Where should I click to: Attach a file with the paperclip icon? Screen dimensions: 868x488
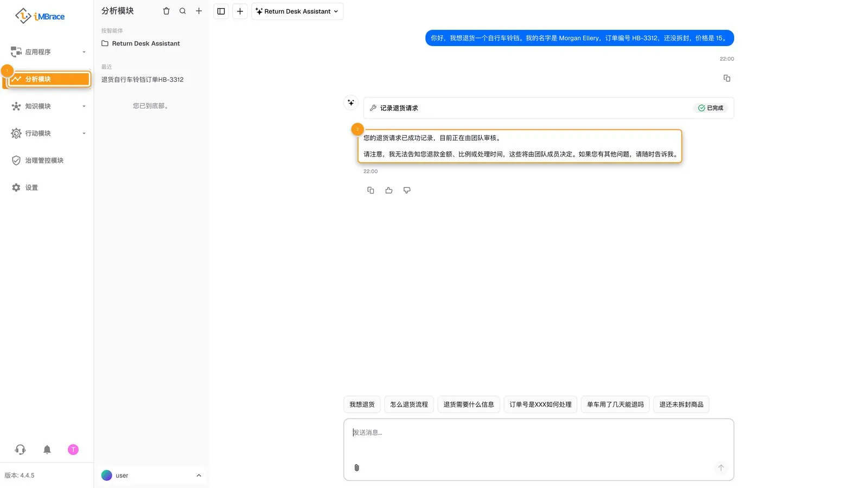click(x=356, y=467)
